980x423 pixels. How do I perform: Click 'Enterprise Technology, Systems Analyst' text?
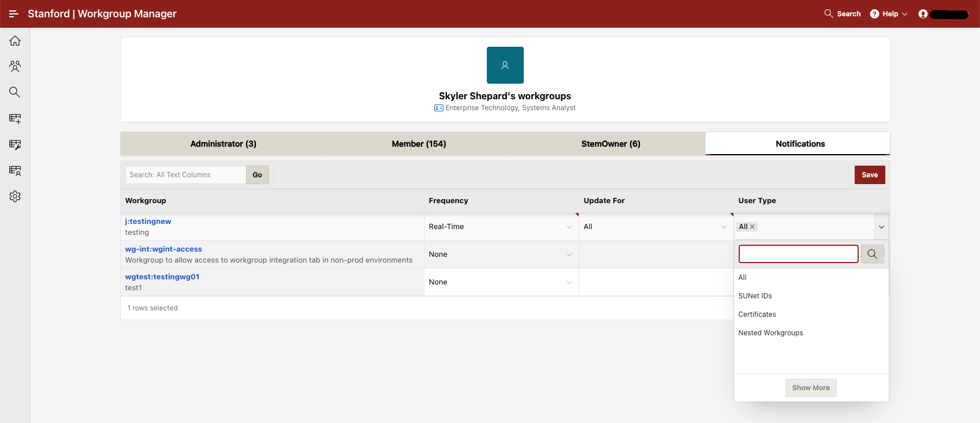pyautogui.click(x=511, y=108)
